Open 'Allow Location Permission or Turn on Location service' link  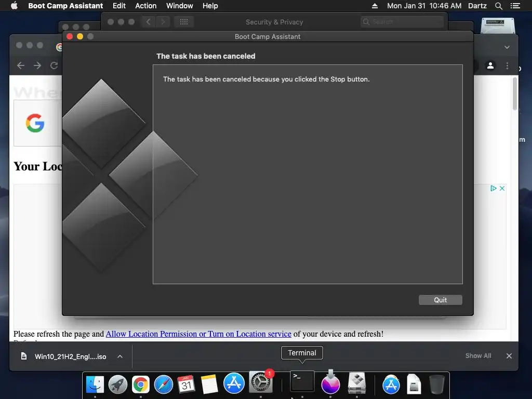198,334
